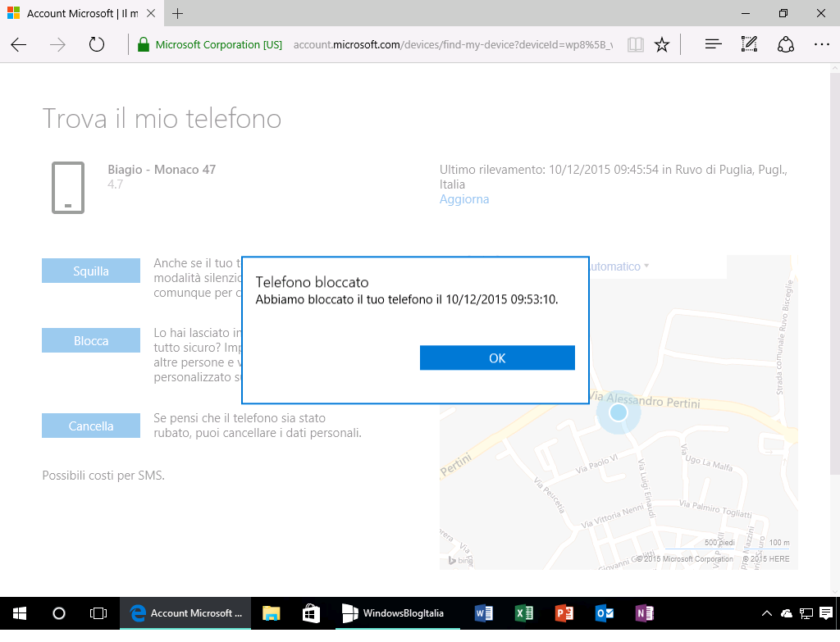
Task: Open the map type dropdown arrow
Action: (646, 266)
